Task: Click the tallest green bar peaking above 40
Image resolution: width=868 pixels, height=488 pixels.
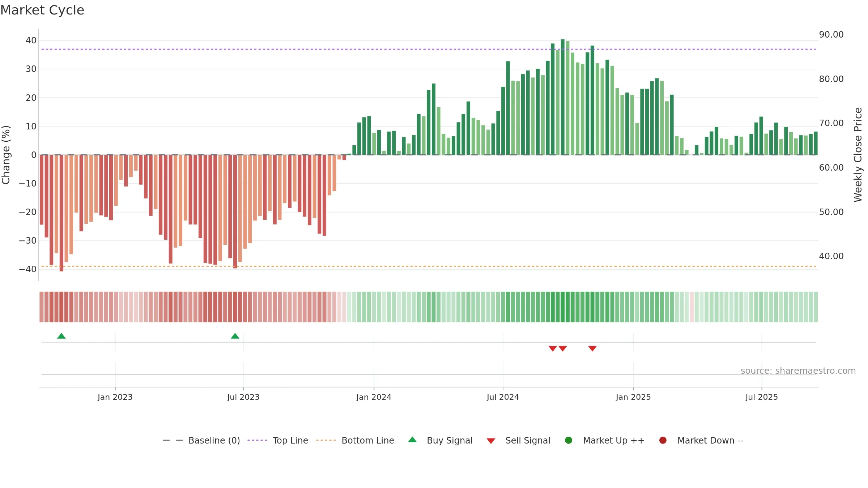Action: point(563,97)
